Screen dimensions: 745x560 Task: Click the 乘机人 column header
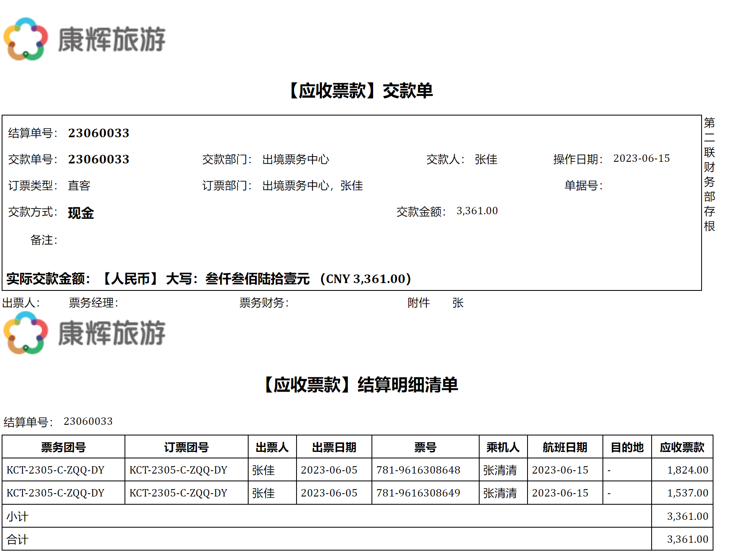(503, 447)
